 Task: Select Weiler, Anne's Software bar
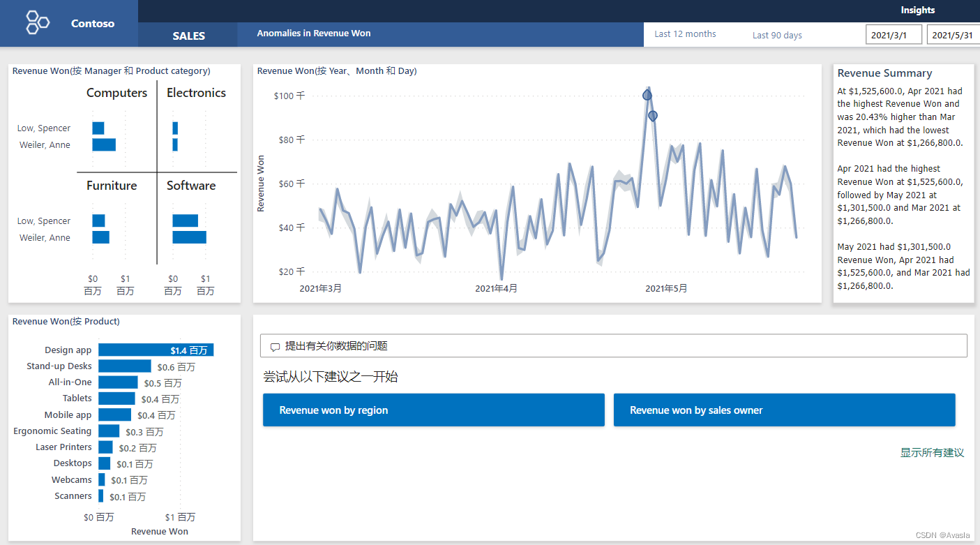[189, 237]
